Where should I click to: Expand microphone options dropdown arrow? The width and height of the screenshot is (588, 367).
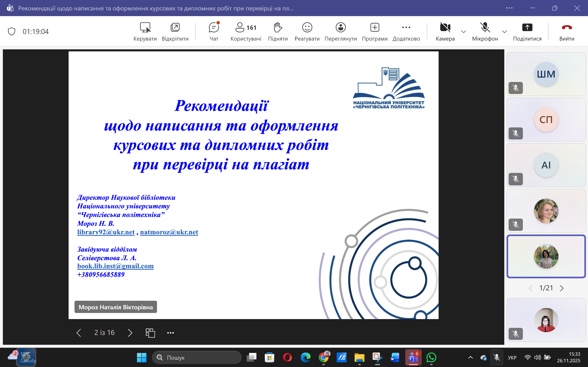[x=504, y=32]
